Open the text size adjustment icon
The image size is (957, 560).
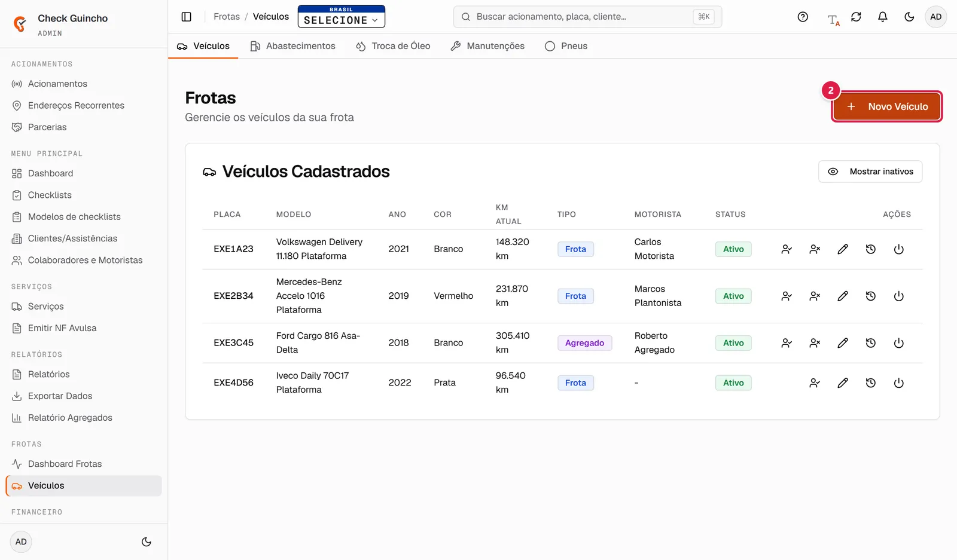[833, 20]
